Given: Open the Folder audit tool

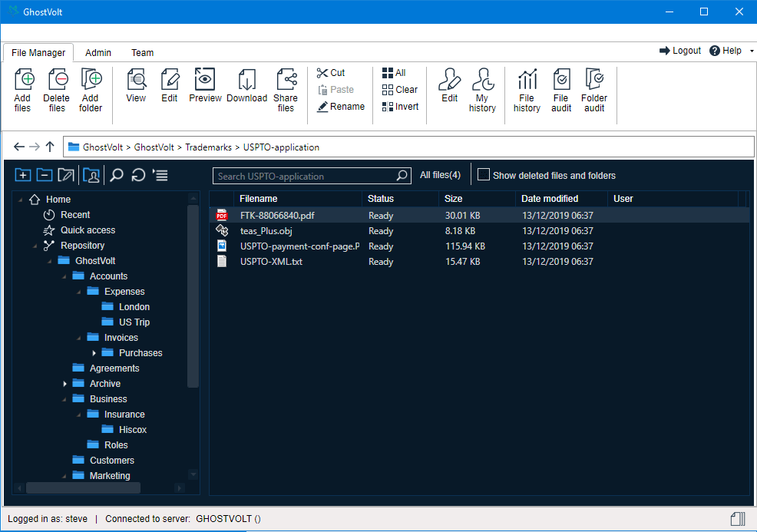Looking at the screenshot, I should (593, 81).
